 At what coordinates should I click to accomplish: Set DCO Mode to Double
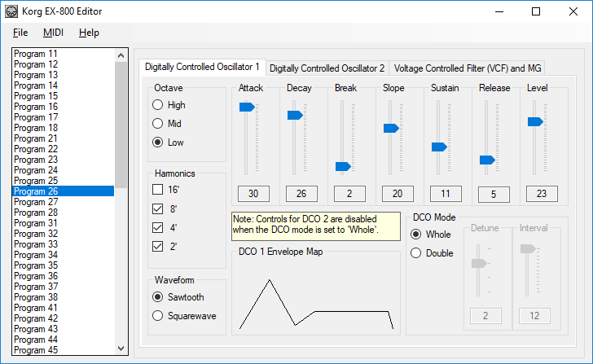click(x=432, y=253)
